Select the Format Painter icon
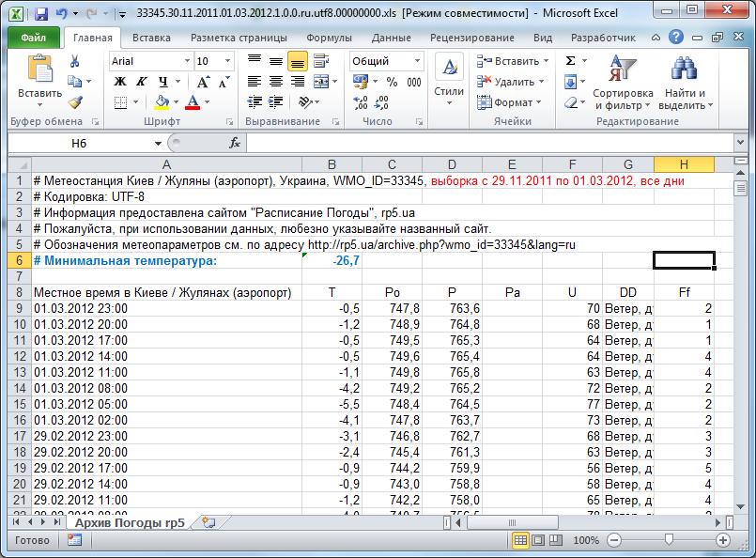This screenshot has width=756, height=558. point(73,102)
